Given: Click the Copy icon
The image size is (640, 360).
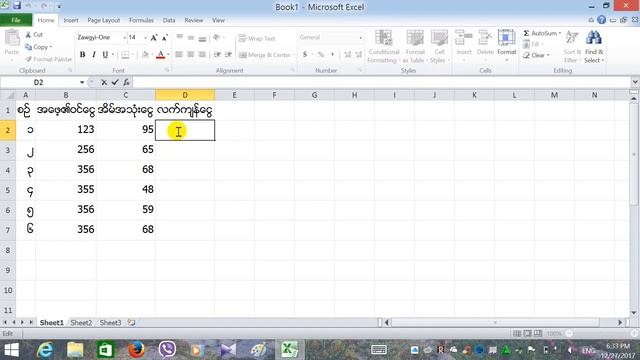Looking at the screenshot, I should (28, 47).
